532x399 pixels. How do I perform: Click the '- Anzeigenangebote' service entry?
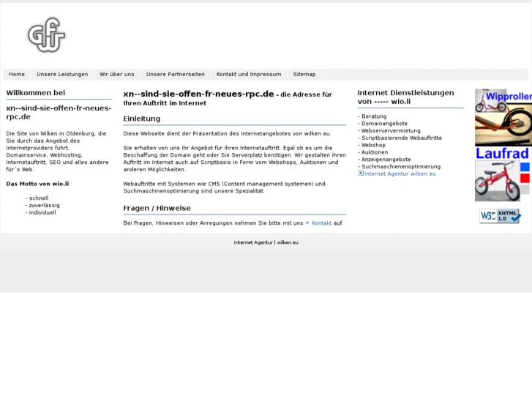pos(384,160)
